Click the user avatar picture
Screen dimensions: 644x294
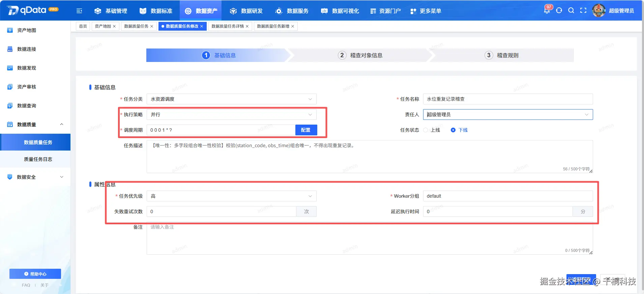click(x=599, y=10)
